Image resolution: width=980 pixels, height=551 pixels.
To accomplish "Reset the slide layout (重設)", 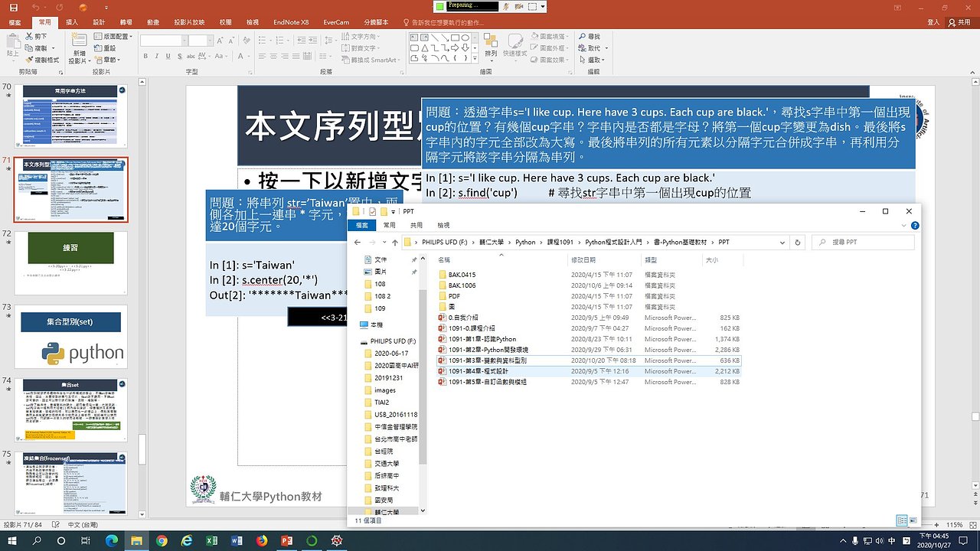I will 104,48.
